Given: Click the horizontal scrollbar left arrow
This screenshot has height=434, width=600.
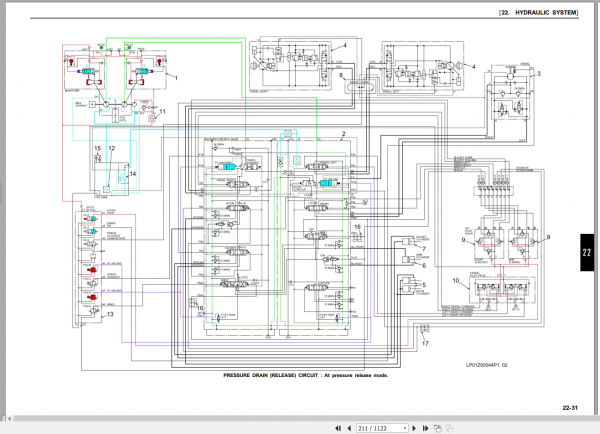Looking at the screenshot, I should pyautogui.click(x=10, y=419).
